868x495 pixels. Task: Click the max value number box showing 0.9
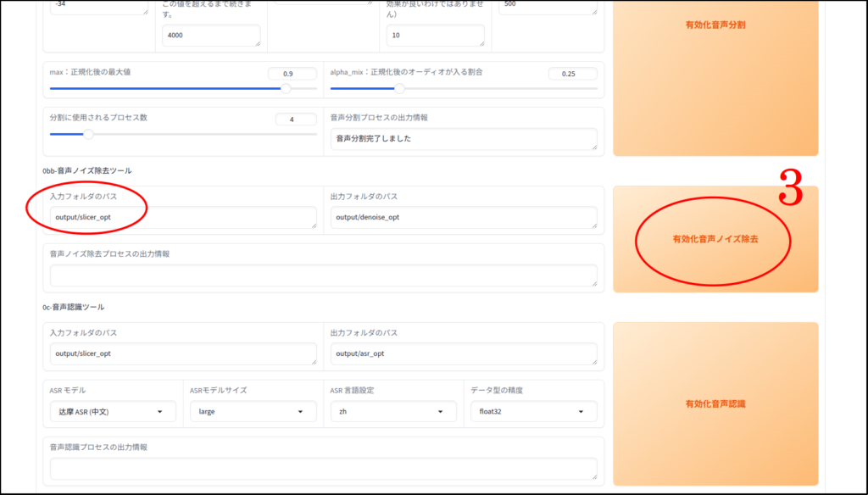pyautogui.click(x=292, y=74)
